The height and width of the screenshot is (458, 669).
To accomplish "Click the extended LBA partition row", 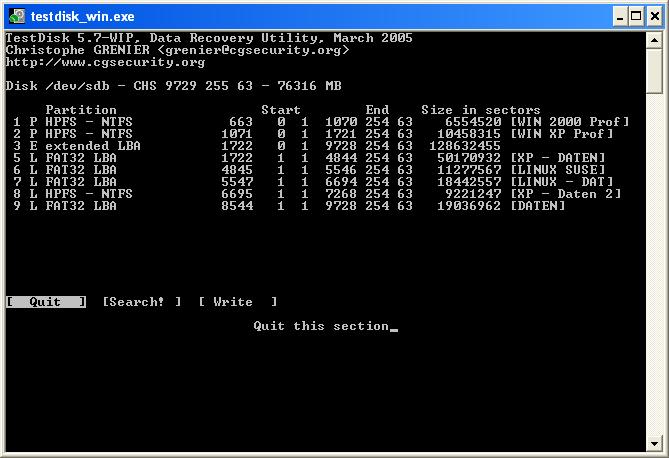I will click(256, 146).
